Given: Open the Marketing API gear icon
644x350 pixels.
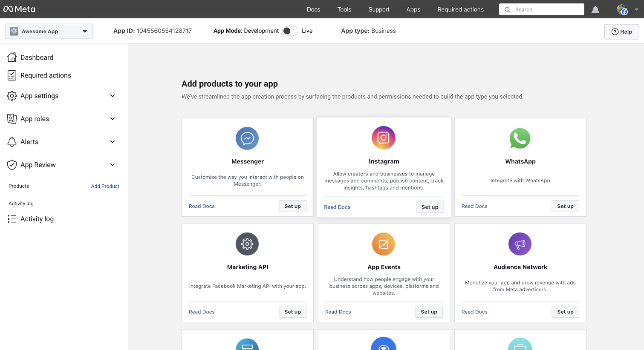Looking at the screenshot, I should pos(247,244).
